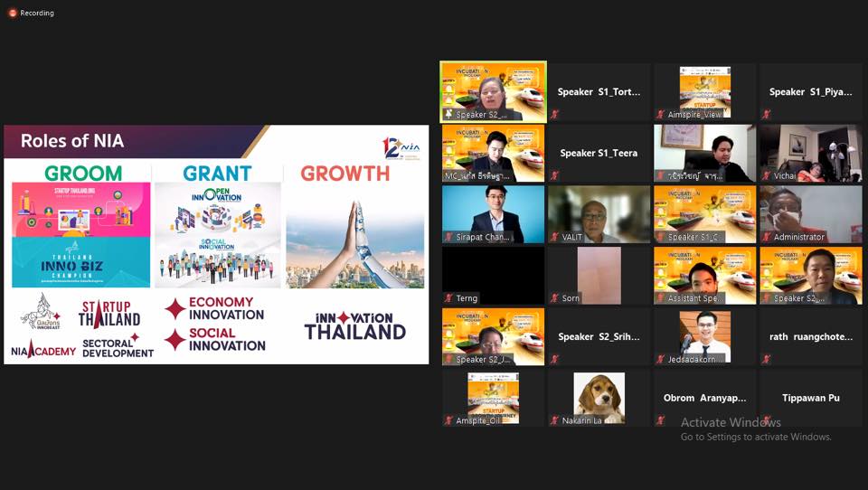Click the muted mic icon on rath ruangchote tile
The height and width of the screenshot is (490, 868).
766,359
